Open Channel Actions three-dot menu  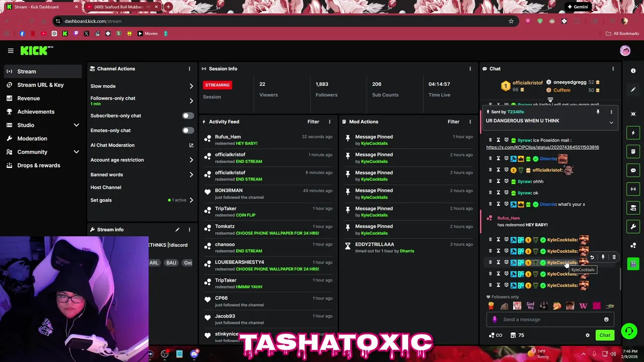pos(189,69)
